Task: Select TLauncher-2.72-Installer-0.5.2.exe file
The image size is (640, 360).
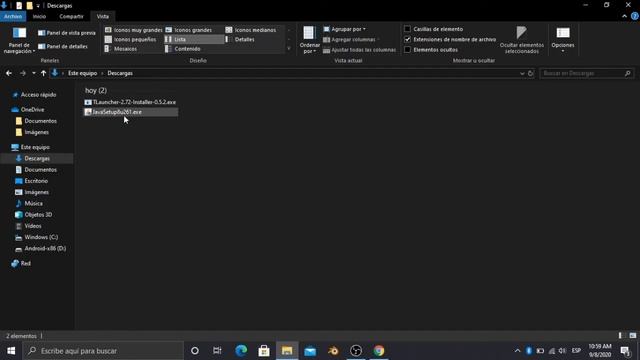Action: point(130,102)
